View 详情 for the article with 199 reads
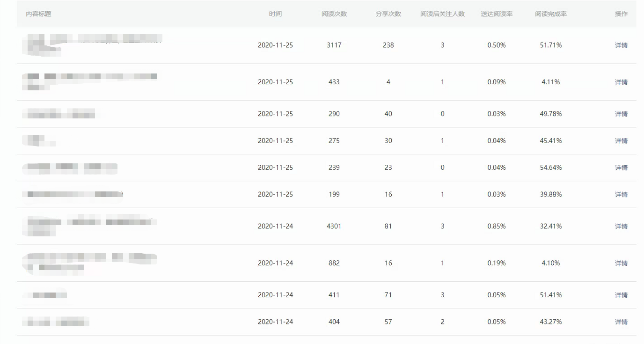The height and width of the screenshot is (344, 644). (x=621, y=194)
